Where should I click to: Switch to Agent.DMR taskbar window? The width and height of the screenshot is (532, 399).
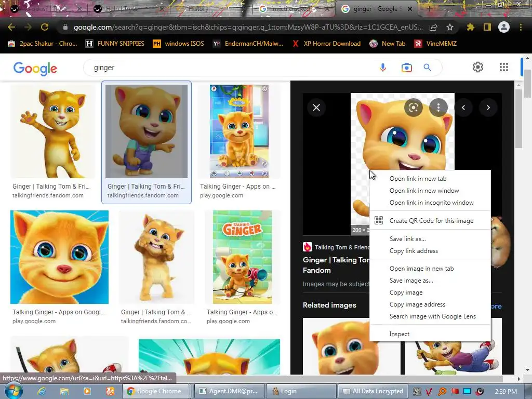[228, 391]
